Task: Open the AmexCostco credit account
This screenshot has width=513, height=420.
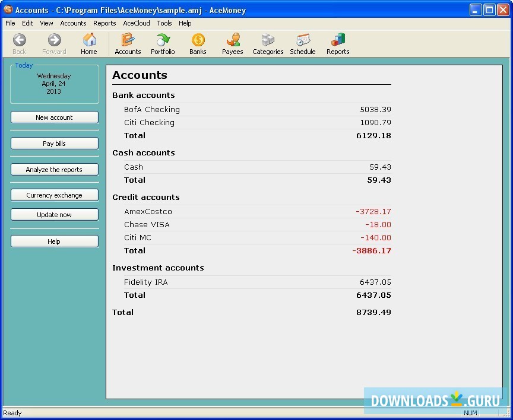Action: 148,211
